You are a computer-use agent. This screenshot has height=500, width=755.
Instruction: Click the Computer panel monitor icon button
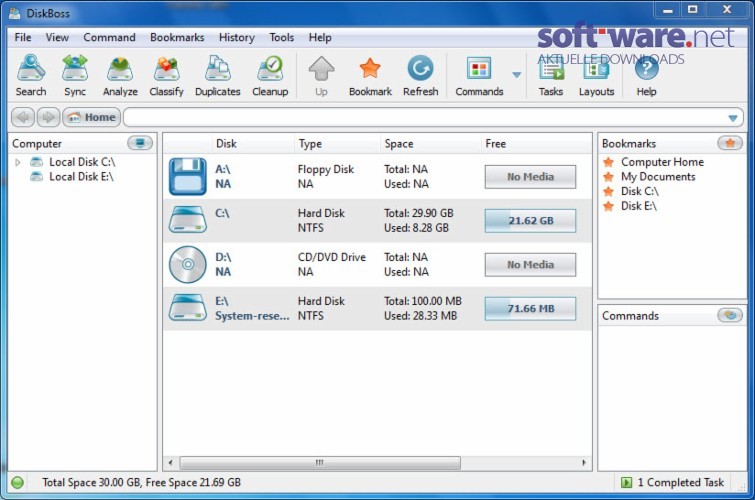pyautogui.click(x=140, y=143)
